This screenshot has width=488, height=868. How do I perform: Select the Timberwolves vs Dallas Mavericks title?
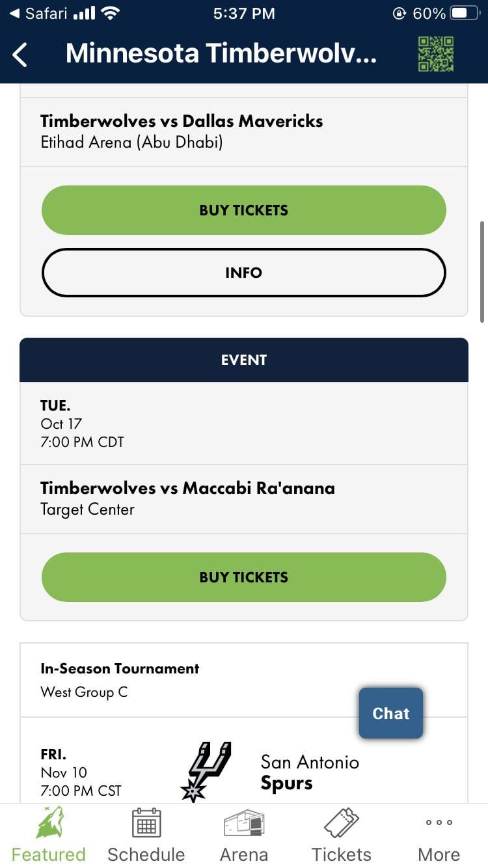(x=182, y=121)
